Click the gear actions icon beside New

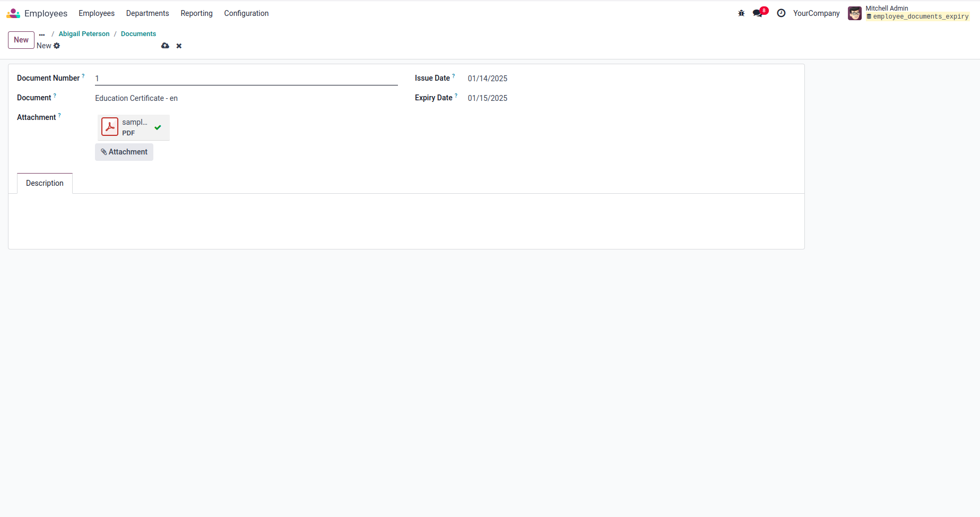pos(57,46)
